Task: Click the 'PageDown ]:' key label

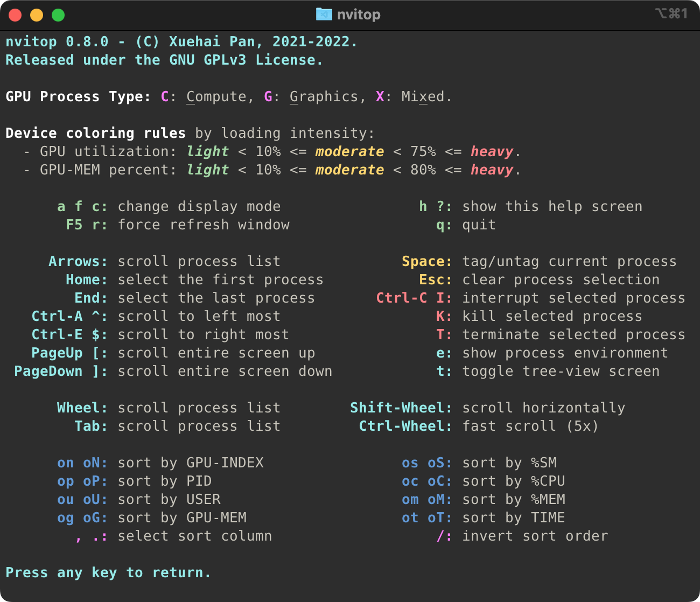Action: pos(61,371)
